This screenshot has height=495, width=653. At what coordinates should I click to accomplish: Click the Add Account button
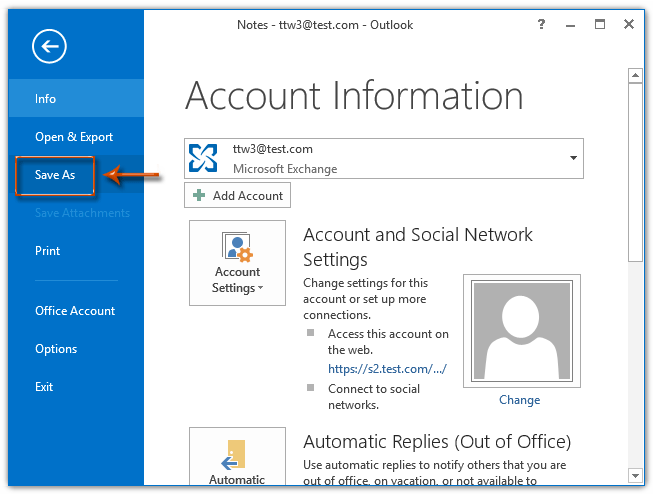tap(237, 195)
